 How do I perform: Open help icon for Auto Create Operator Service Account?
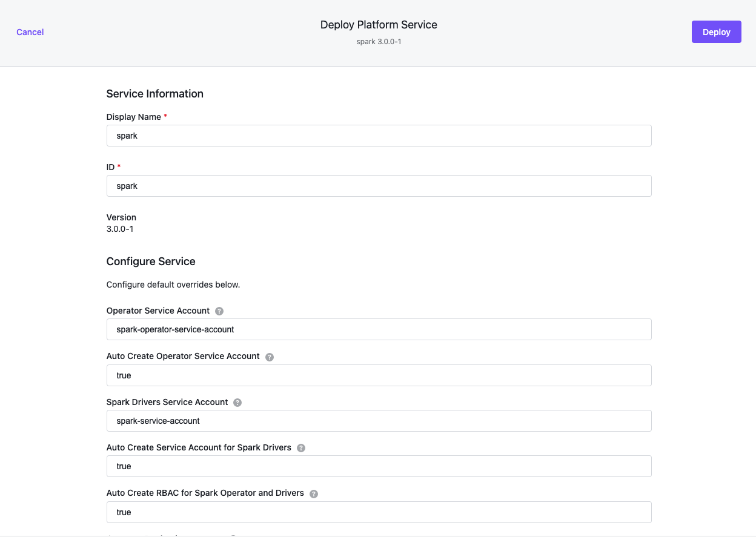270,357
